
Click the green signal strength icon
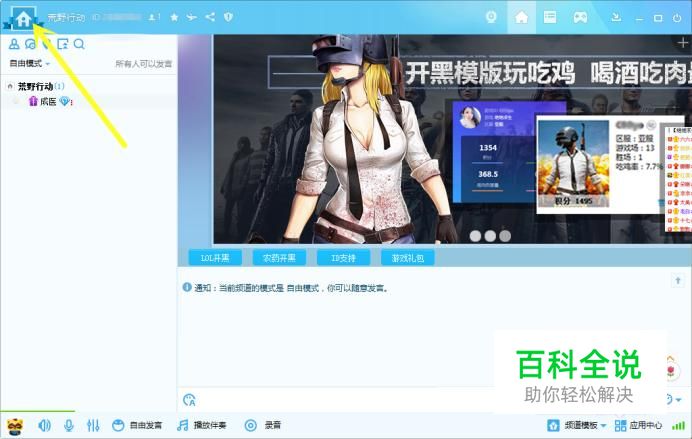coord(678,425)
